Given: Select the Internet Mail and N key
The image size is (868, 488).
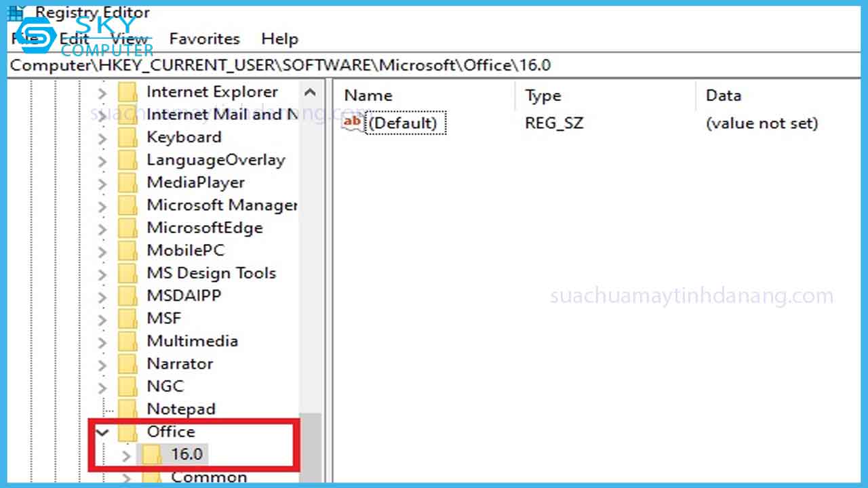Looking at the screenshot, I should tap(222, 115).
